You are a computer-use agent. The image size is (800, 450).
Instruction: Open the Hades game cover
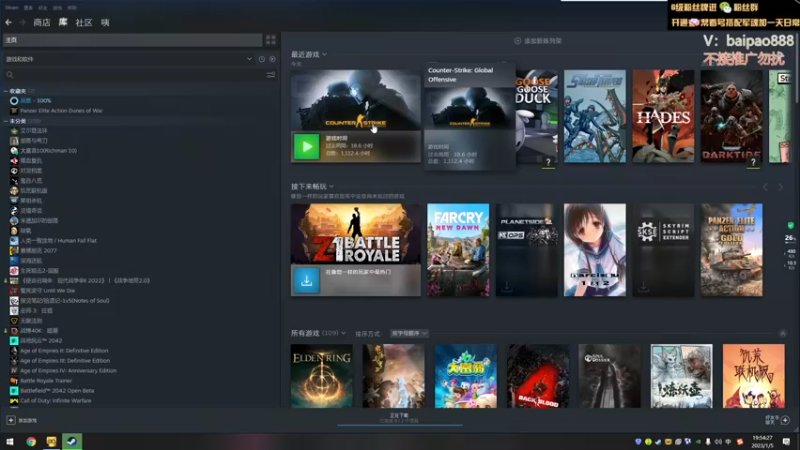663,116
